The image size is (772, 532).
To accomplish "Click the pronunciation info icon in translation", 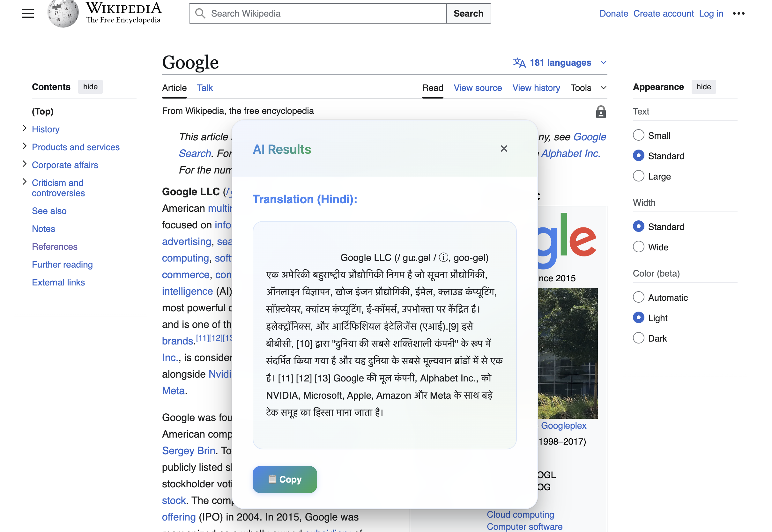I will tap(443, 257).
